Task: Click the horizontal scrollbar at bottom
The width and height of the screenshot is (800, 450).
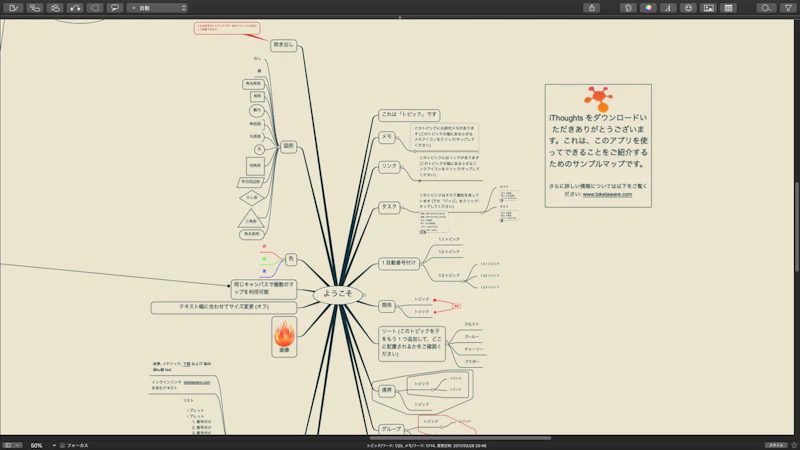Action: point(460,437)
